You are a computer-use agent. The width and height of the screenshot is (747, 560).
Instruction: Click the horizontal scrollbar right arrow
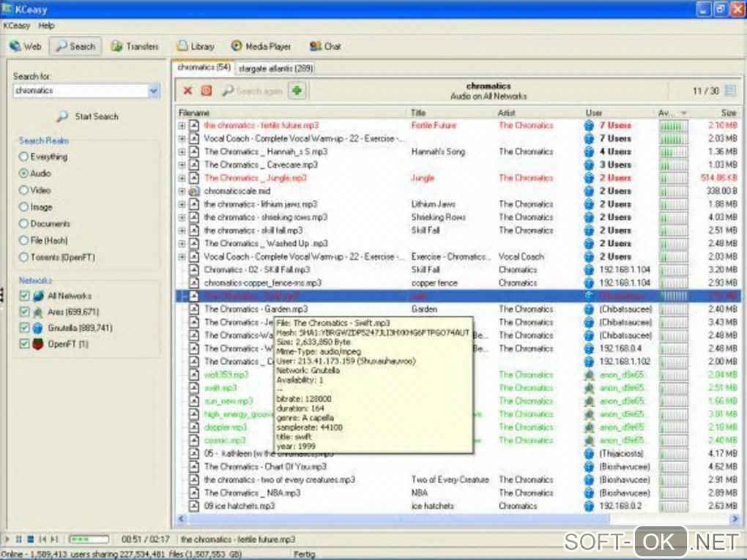[x=735, y=518]
